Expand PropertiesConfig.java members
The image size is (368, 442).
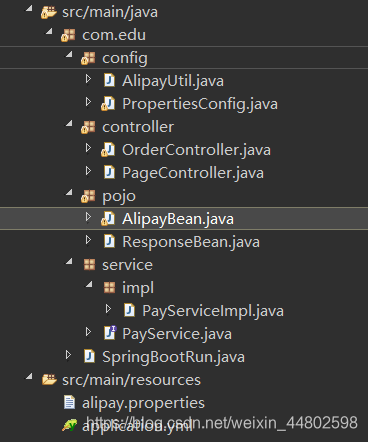point(88,102)
